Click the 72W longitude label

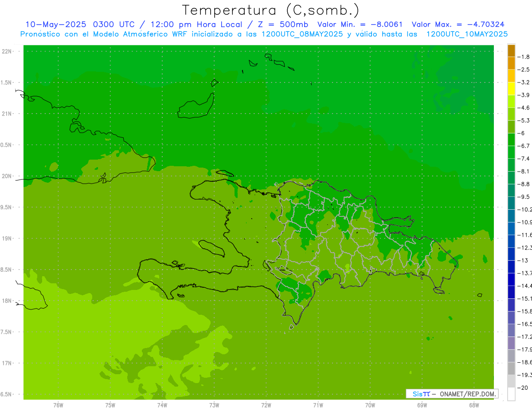point(266,405)
